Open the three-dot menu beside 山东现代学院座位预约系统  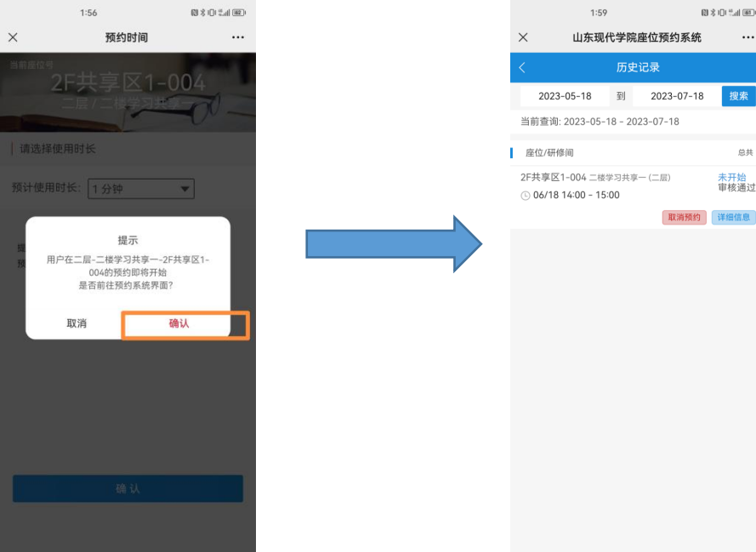(747, 37)
